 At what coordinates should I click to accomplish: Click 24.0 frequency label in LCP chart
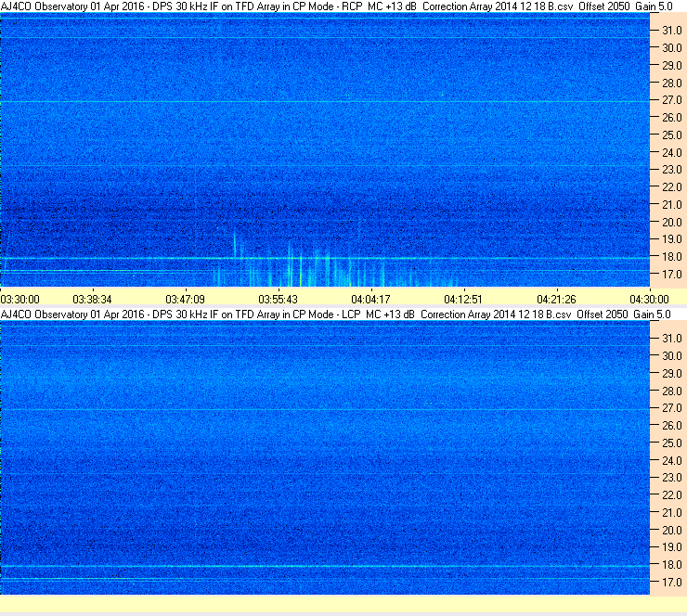[x=672, y=460]
